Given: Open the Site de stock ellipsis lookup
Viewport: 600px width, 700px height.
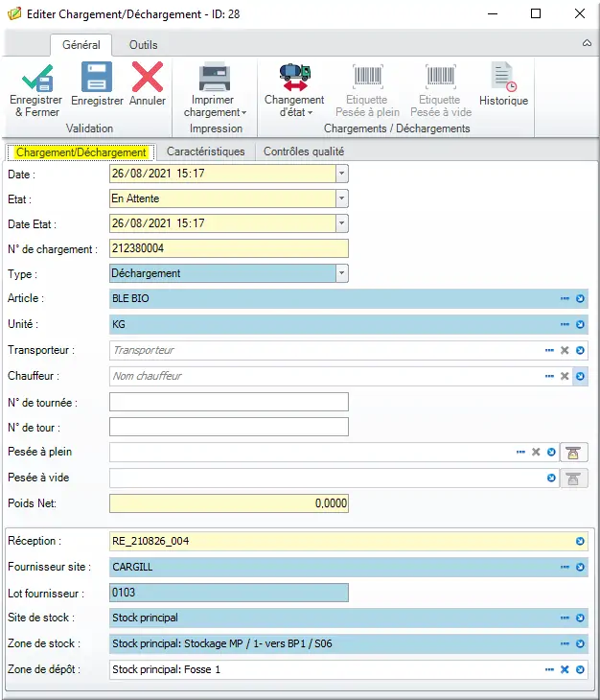Looking at the screenshot, I should [565, 618].
